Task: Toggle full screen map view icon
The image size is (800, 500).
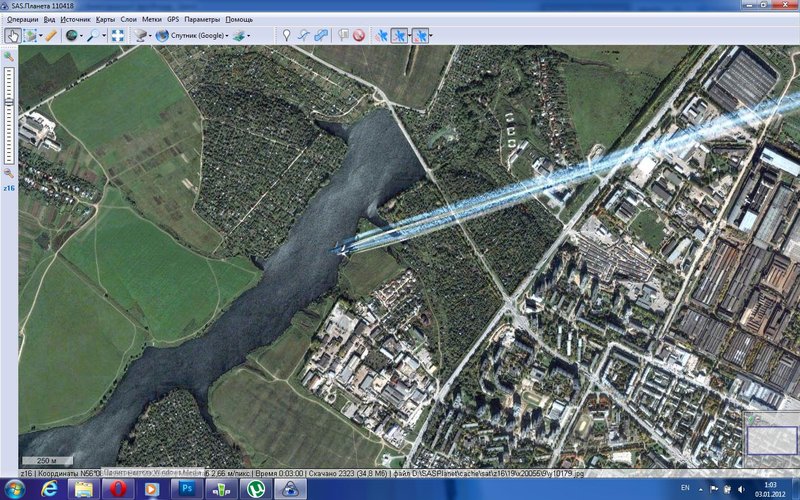Action: point(118,35)
